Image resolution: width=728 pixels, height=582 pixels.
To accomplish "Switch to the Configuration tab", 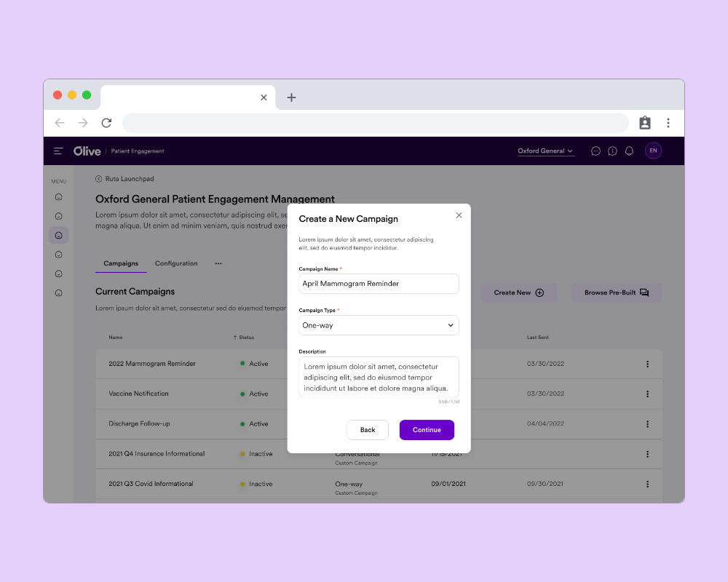I will (x=176, y=263).
